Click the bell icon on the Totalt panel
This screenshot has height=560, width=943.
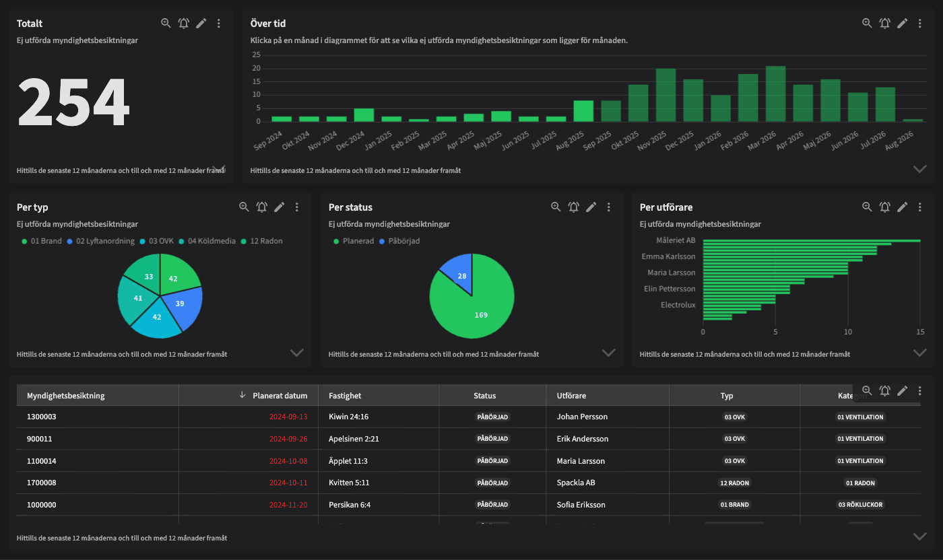click(183, 23)
